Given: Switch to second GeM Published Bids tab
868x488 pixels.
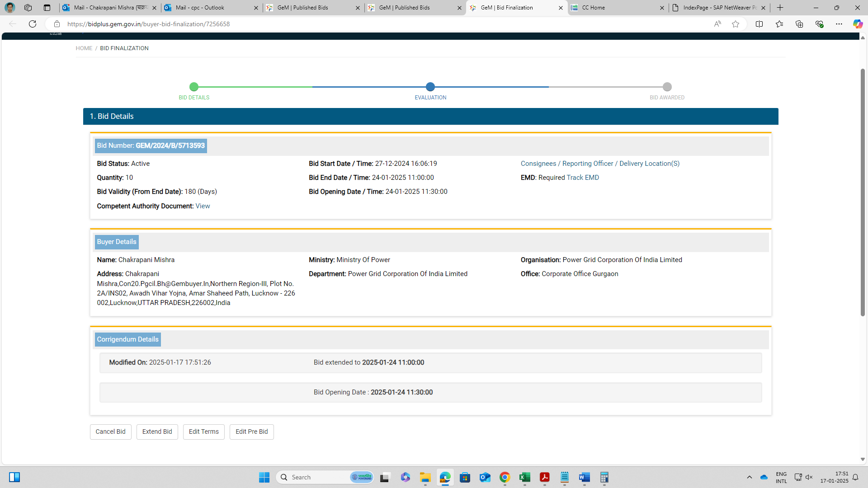Looking at the screenshot, I should pos(415,8).
